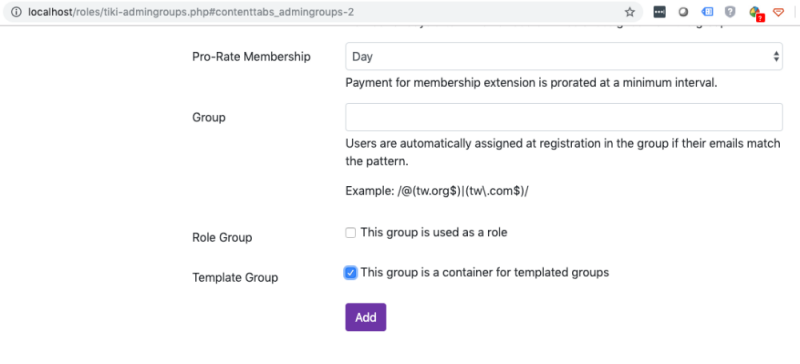Bookmark this page with the star icon
800x364 pixels.
click(x=630, y=12)
